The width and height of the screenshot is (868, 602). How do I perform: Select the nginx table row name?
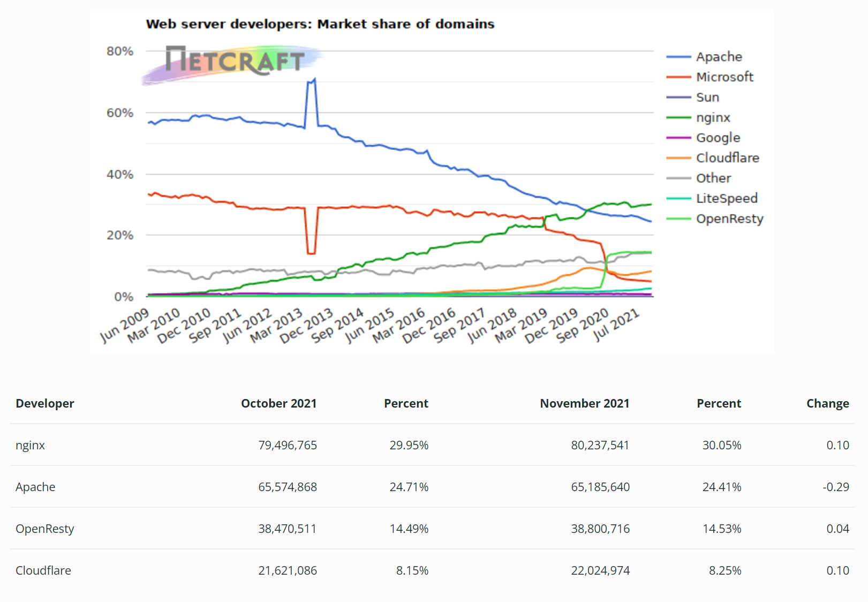(31, 445)
